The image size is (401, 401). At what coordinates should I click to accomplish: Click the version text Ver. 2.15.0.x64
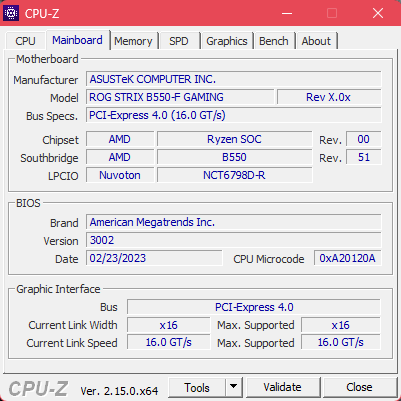coord(119,390)
